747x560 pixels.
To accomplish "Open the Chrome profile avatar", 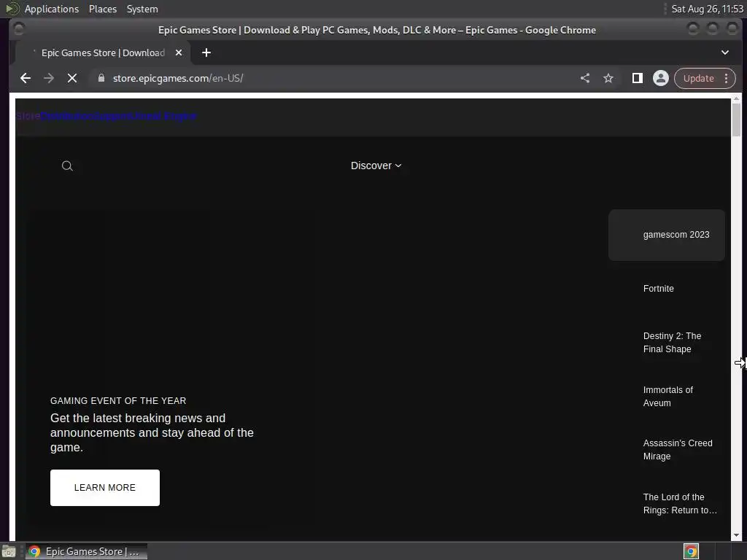I will pos(661,78).
